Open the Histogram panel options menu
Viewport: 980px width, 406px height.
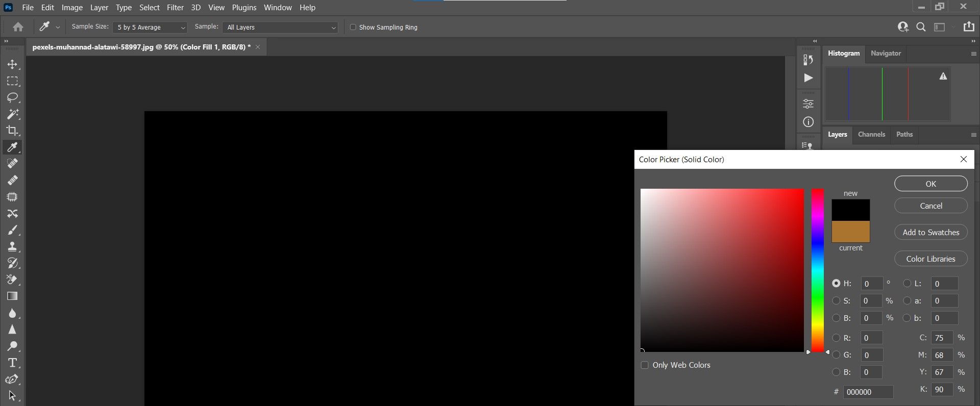973,54
